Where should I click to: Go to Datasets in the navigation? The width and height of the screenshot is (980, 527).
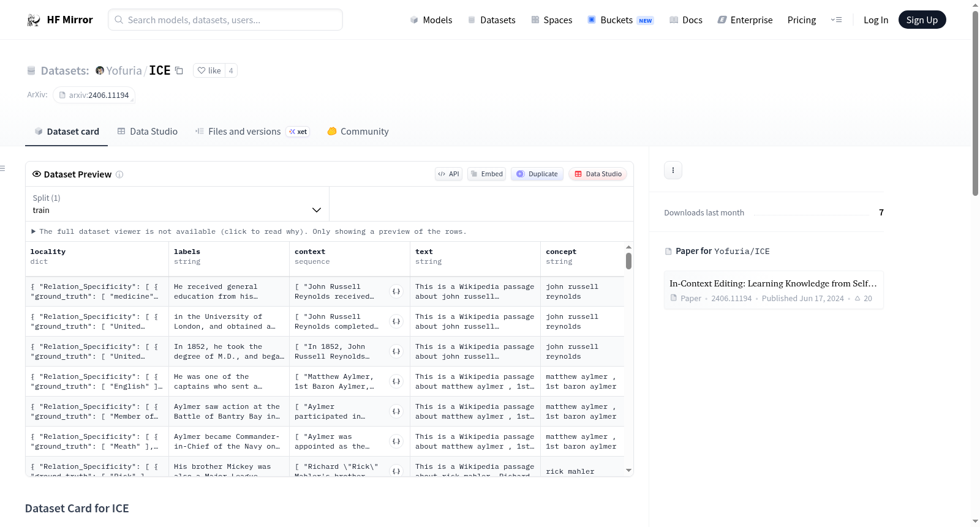[x=492, y=20]
